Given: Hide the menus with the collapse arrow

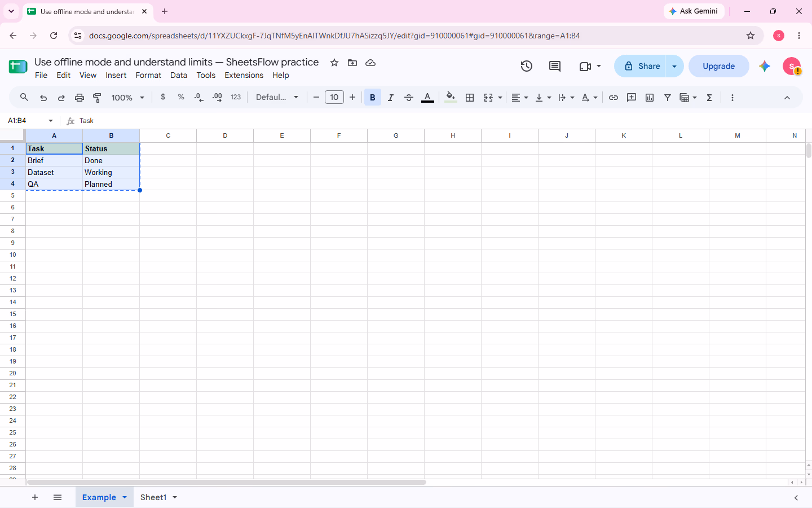Looking at the screenshot, I should 787,98.
